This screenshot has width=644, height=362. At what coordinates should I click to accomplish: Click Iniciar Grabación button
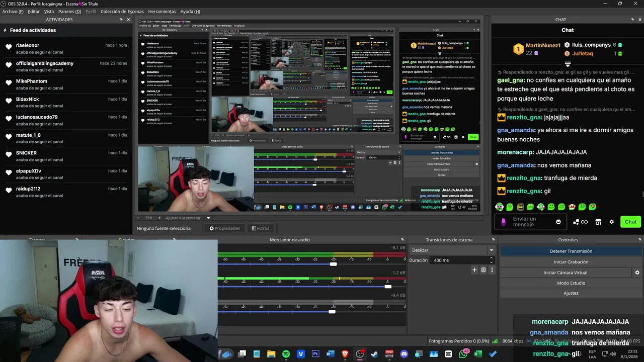tap(571, 262)
